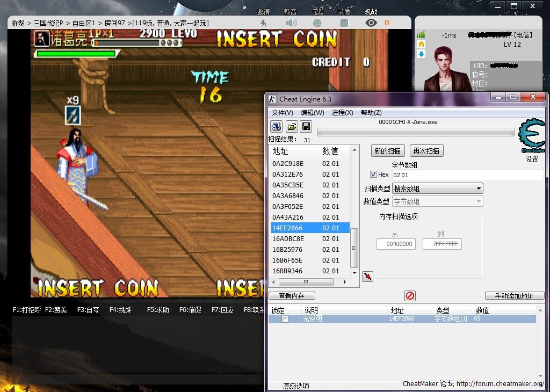The height and width of the screenshot is (392, 550).
Task: Click the smiley face emoticon icon
Action: tap(317, 23)
